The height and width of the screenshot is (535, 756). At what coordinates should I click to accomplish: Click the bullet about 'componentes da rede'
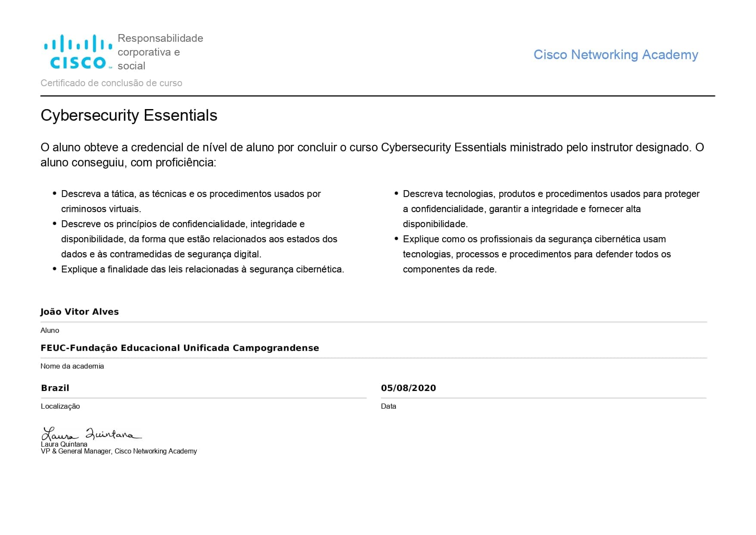click(537, 254)
